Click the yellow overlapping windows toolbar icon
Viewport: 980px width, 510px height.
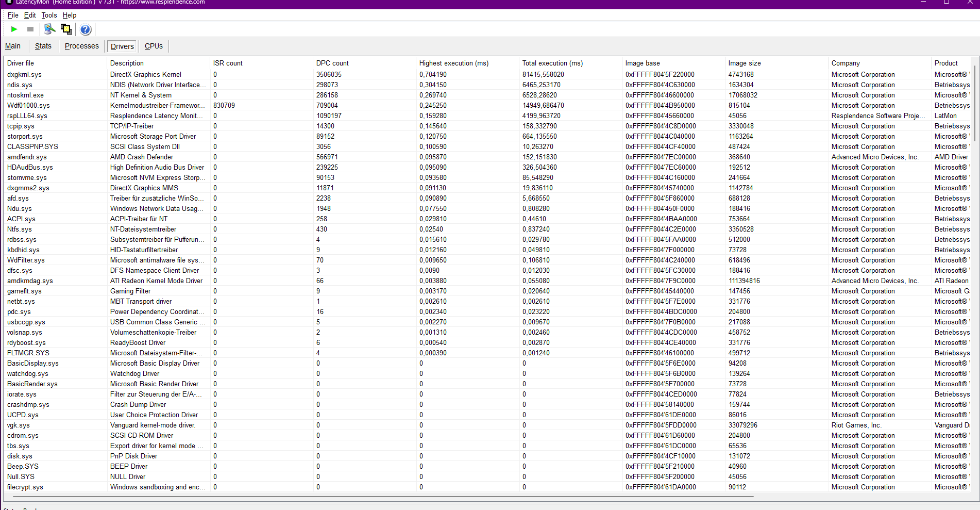(x=66, y=29)
